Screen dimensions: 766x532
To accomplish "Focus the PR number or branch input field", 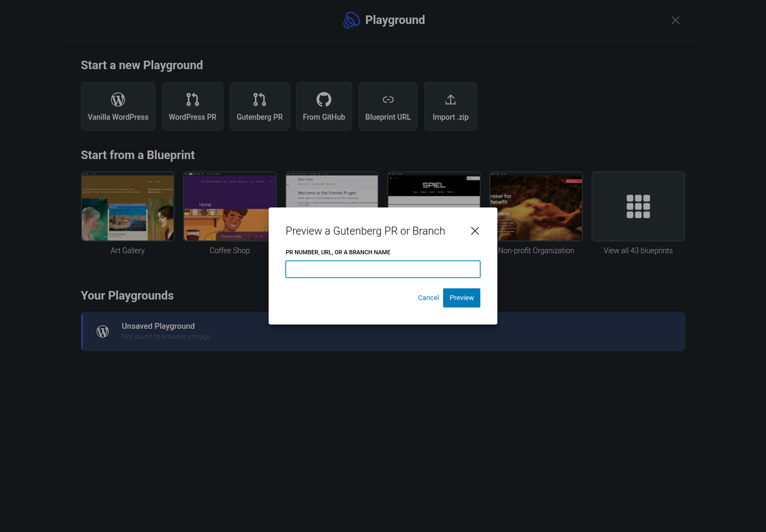I will (383, 269).
